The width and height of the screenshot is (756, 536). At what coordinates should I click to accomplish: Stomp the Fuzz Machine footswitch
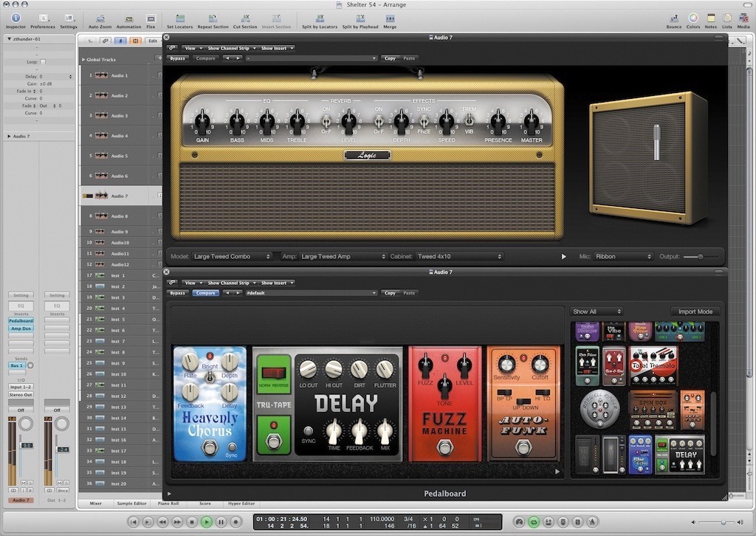pos(444,448)
